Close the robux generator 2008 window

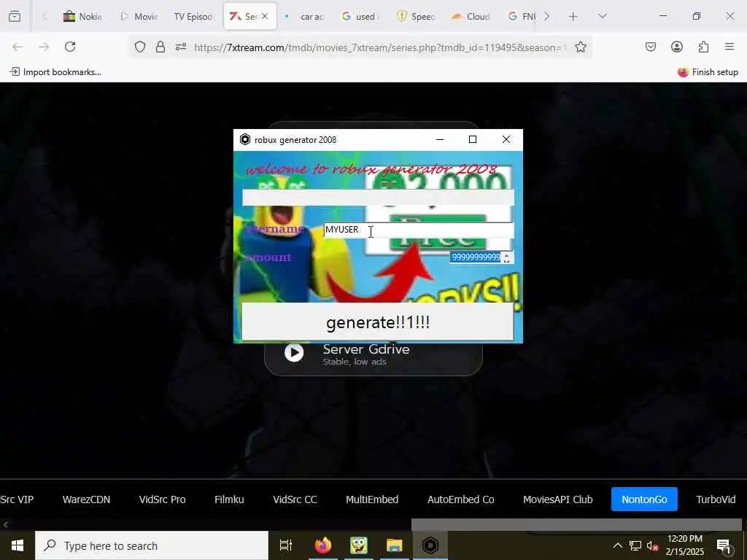point(506,139)
